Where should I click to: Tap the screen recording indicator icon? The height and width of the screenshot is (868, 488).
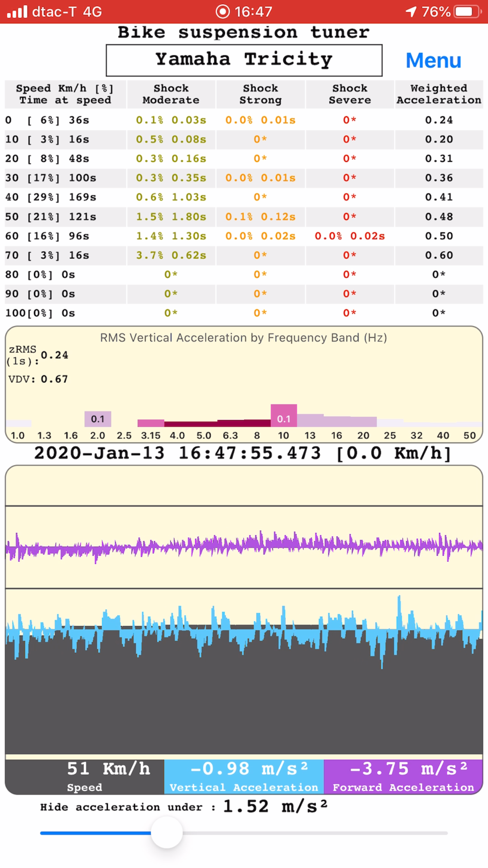tap(223, 11)
